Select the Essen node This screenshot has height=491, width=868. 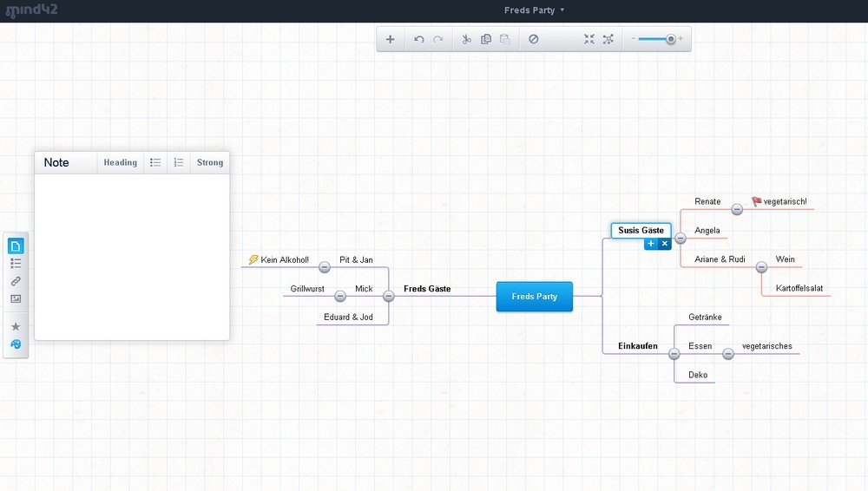click(700, 346)
